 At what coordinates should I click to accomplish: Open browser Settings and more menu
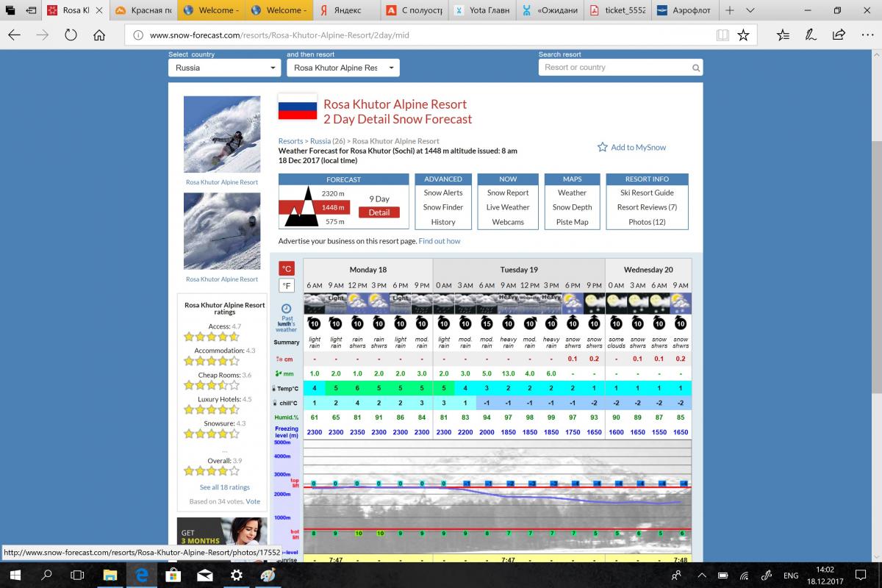click(867, 35)
